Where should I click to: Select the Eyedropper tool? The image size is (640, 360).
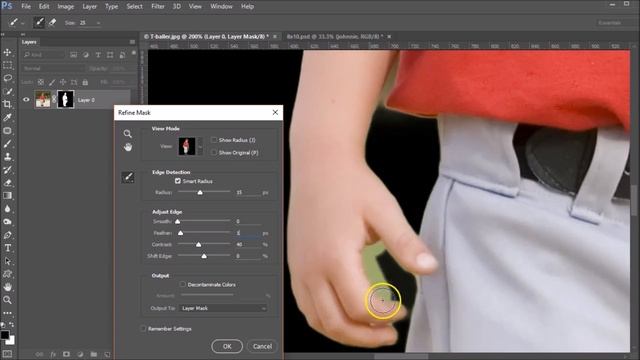7,118
